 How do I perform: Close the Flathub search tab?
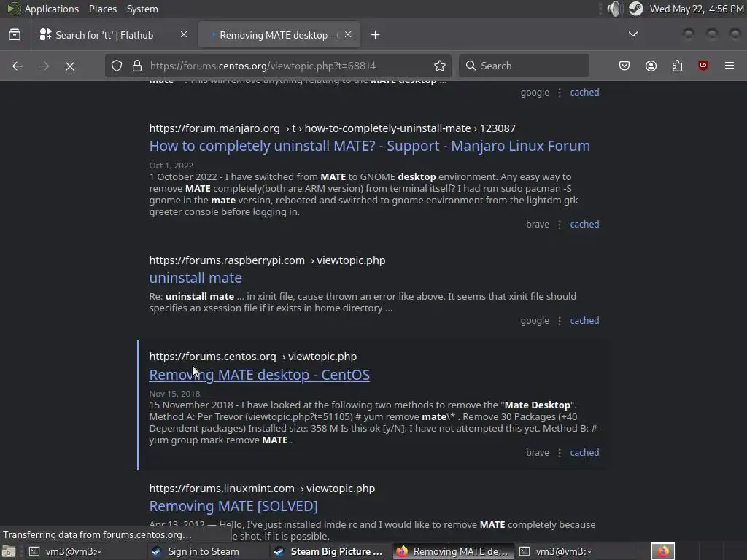pos(184,34)
